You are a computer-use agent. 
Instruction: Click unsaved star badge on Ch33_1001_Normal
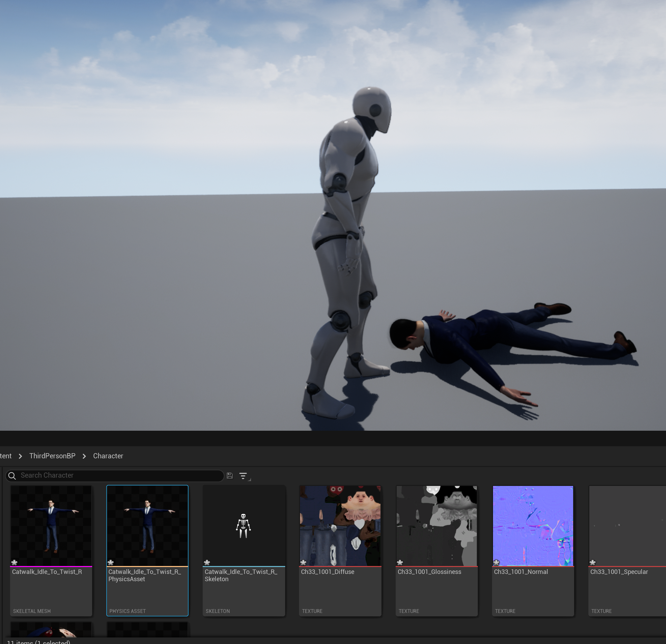coord(496,563)
